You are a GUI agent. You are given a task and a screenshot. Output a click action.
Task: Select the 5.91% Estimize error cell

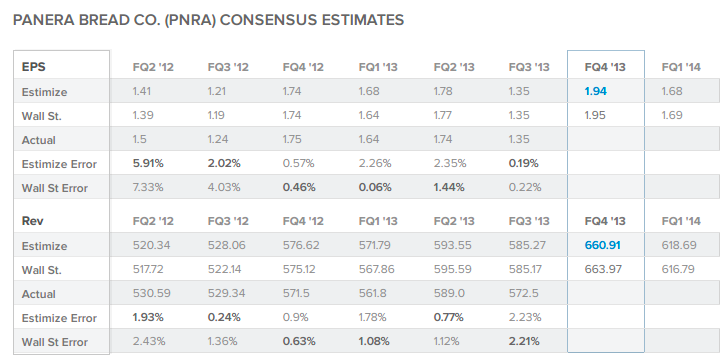click(x=149, y=163)
